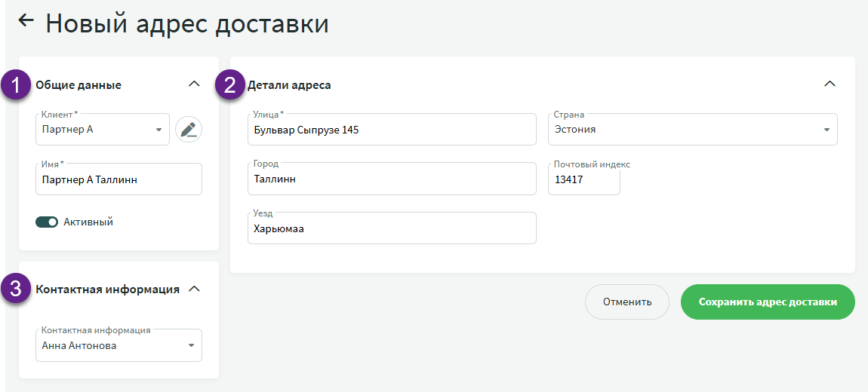Collapse the Контактная информация section

pos(194,289)
